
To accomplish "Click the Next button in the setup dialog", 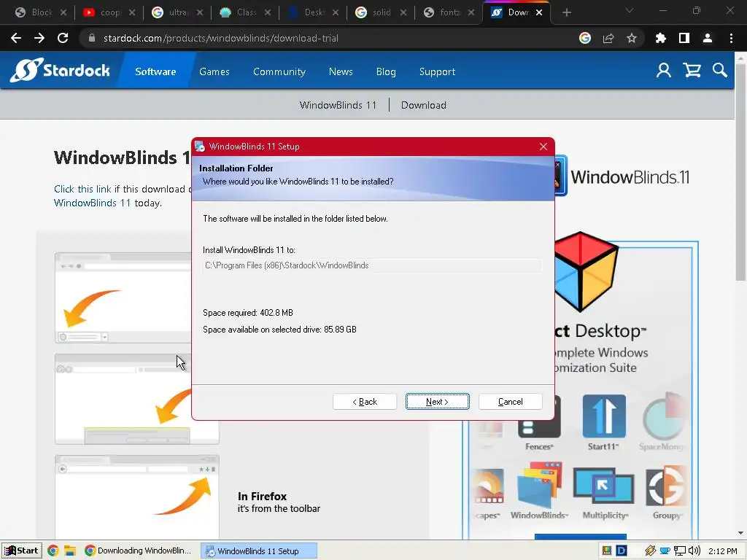I will [x=438, y=402].
